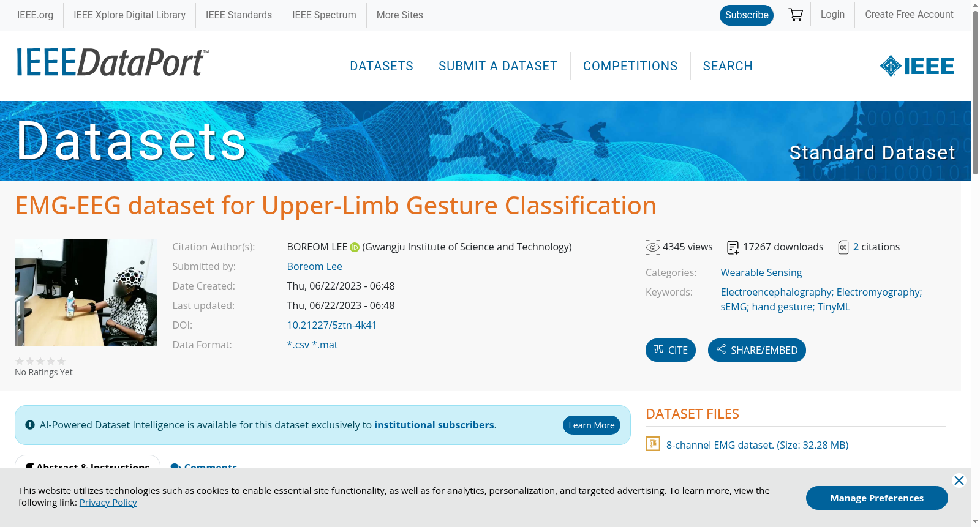Viewport: 980px width, 527px height.
Task: Open the Search page
Action: coord(728,66)
